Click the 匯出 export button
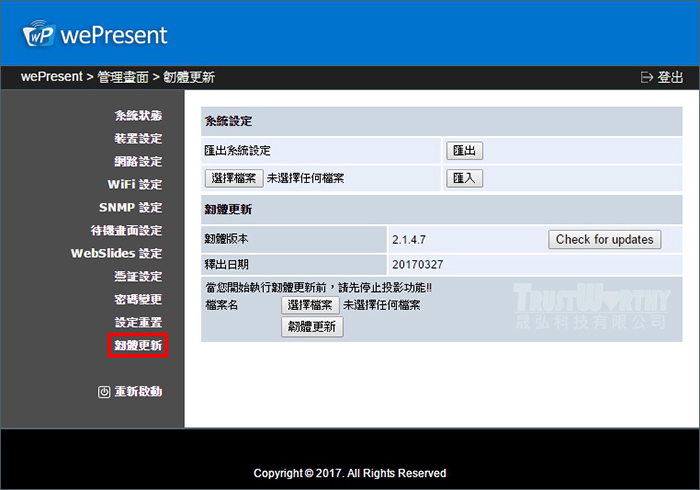Viewport: 700px width, 490px height. 465,151
